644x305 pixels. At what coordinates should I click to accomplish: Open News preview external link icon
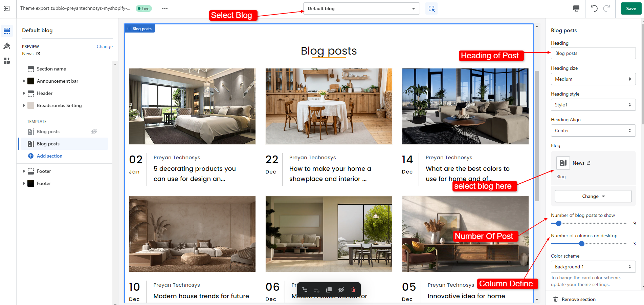coord(38,54)
